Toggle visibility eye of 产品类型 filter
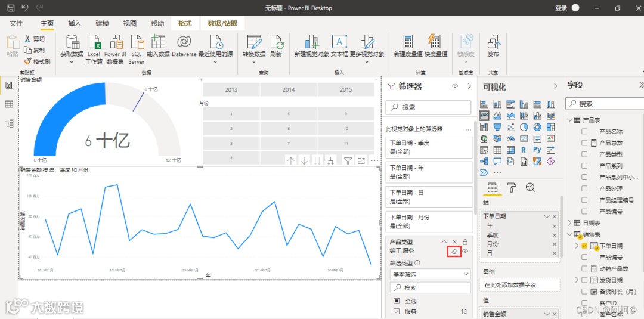The width and height of the screenshot is (644, 319). tap(466, 251)
